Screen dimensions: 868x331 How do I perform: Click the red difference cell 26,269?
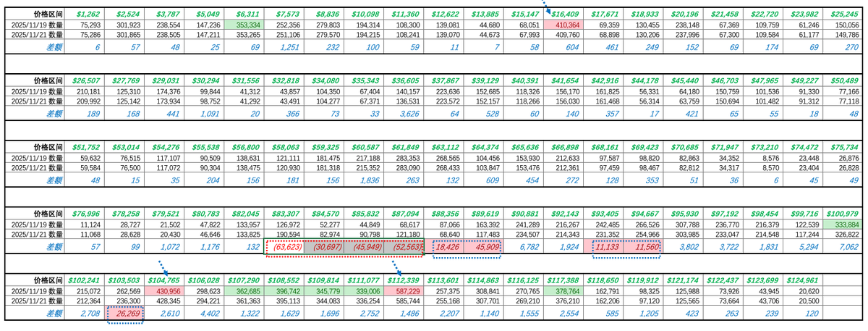tap(125, 313)
